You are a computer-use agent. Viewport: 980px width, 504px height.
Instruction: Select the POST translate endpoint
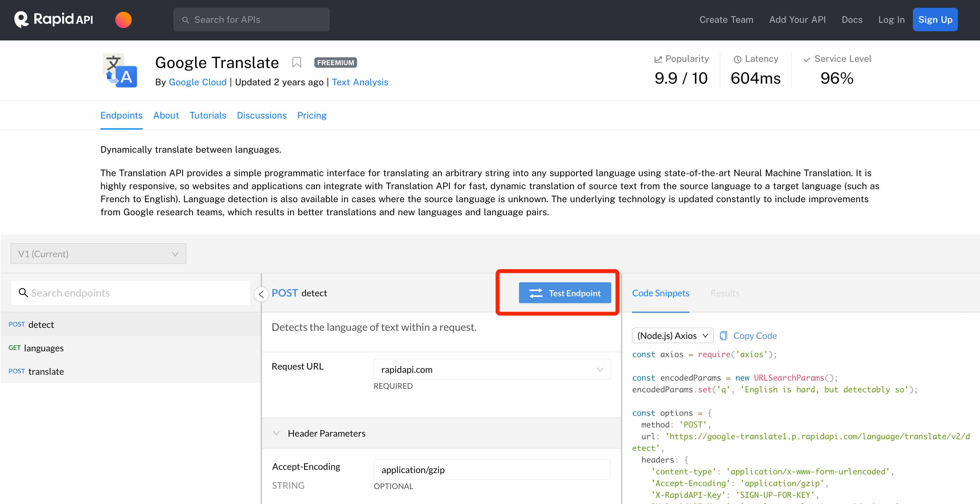coord(131,371)
